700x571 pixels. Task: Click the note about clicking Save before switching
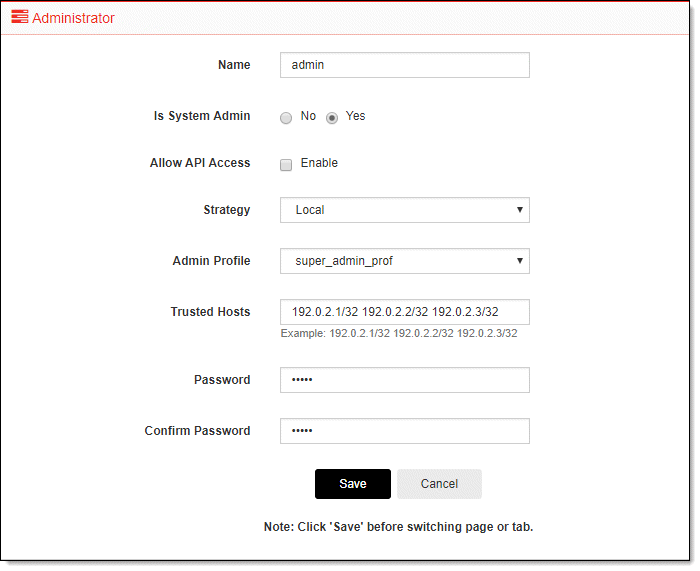click(398, 527)
